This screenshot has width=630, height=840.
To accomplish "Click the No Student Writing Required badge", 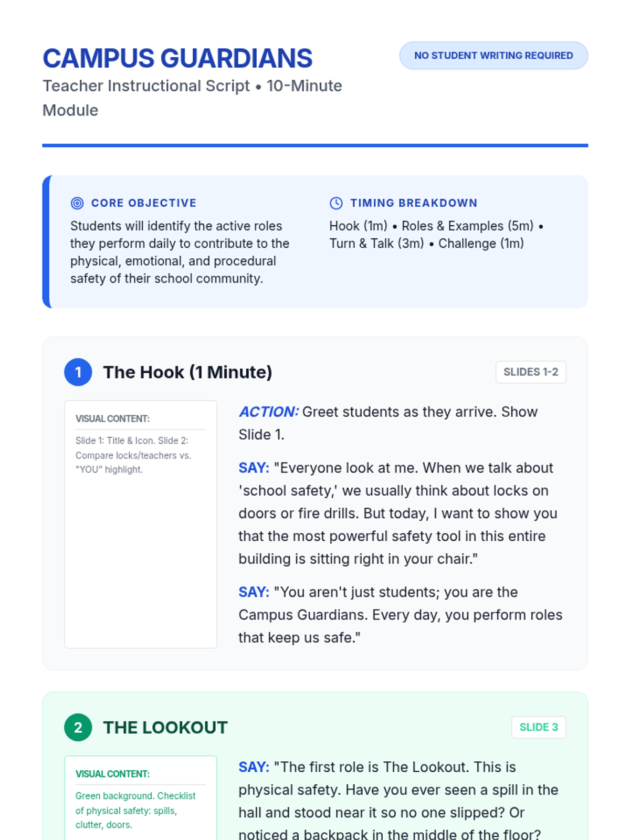I will point(493,56).
